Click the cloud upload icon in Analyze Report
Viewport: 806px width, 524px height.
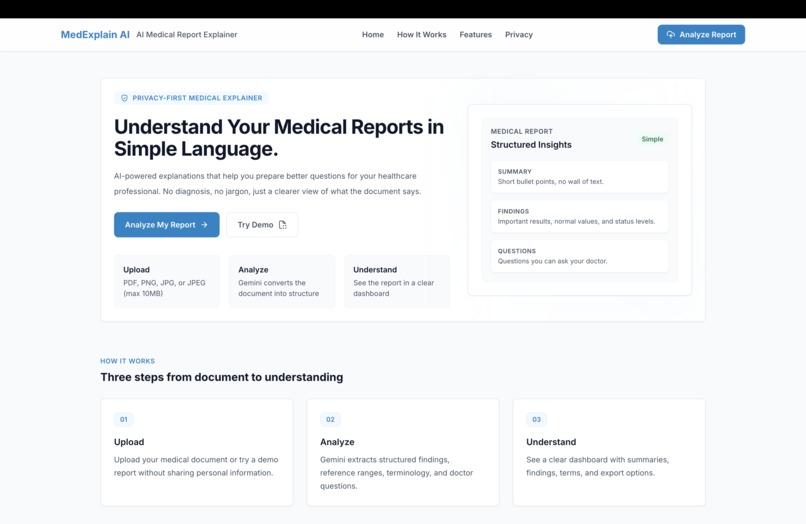(x=671, y=34)
